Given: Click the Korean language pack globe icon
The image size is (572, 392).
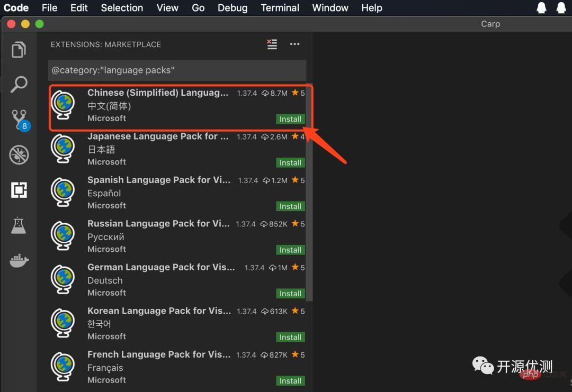Looking at the screenshot, I should [x=63, y=323].
